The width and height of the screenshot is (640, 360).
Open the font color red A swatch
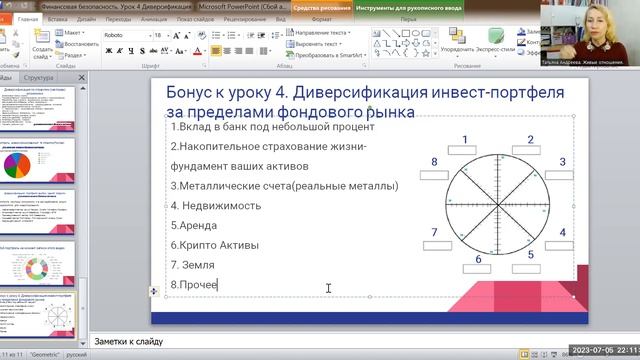(x=197, y=51)
